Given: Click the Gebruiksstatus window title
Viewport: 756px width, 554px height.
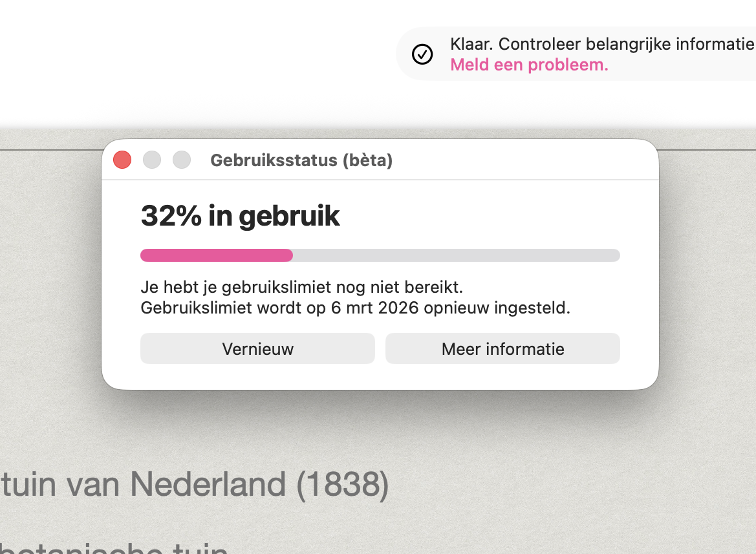Looking at the screenshot, I should (301, 160).
